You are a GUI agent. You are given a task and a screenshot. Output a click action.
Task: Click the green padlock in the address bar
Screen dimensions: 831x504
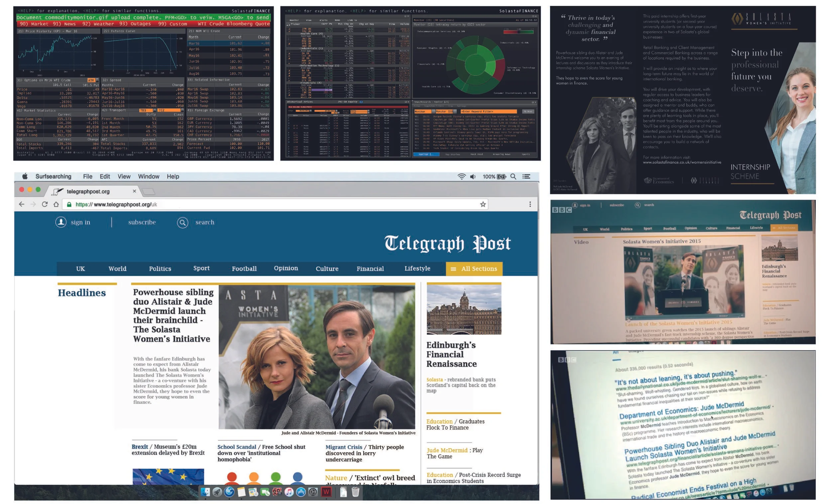(69, 204)
